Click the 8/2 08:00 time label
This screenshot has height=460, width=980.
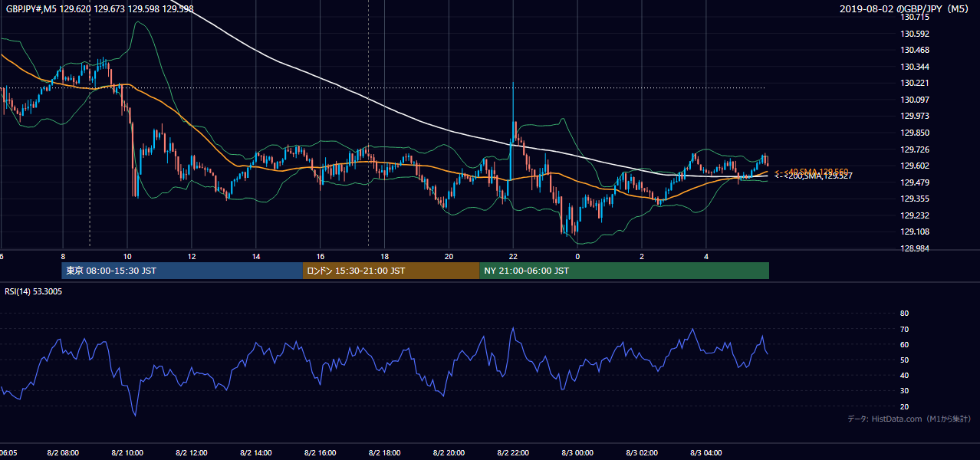click(x=63, y=453)
